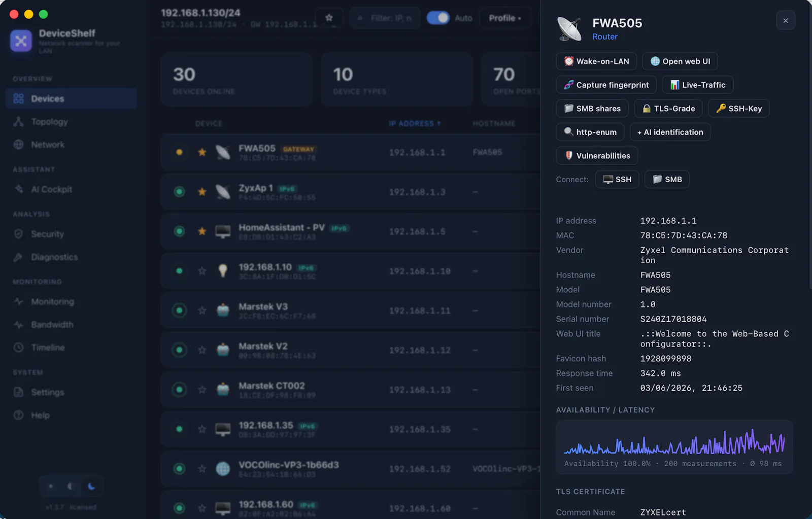812x519 pixels.
Task: Click the 30 devices online card
Action: click(236, 80)
